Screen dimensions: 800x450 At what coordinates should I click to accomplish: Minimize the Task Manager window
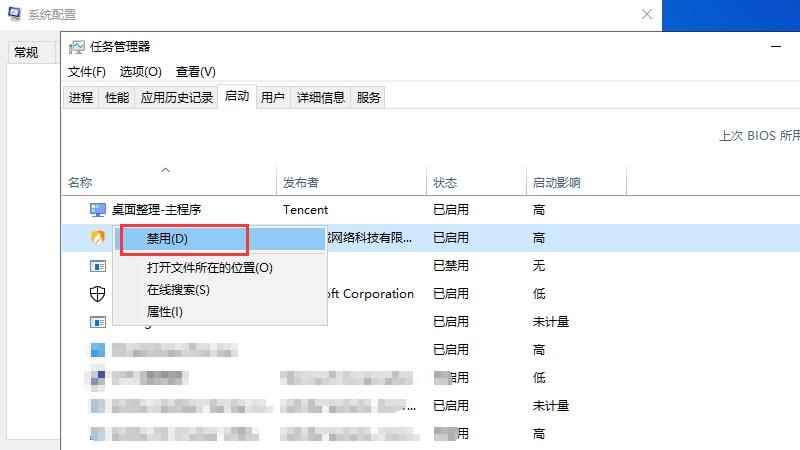[x=776, y=46]
